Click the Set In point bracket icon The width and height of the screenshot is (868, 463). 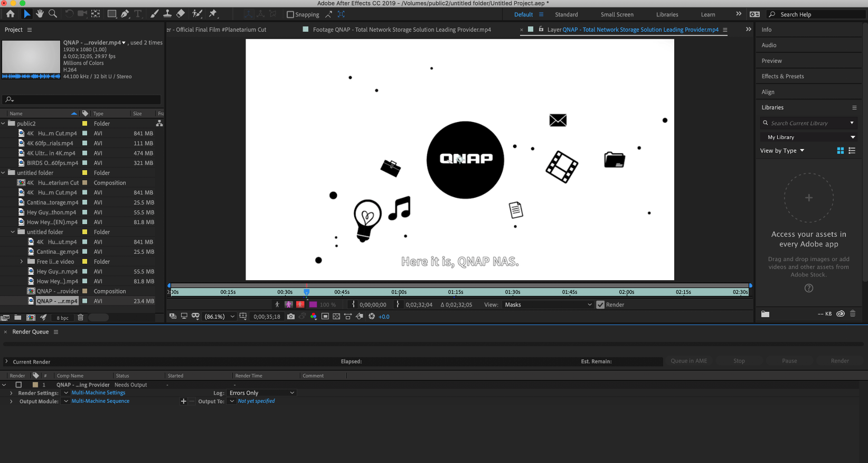(353, 304)
